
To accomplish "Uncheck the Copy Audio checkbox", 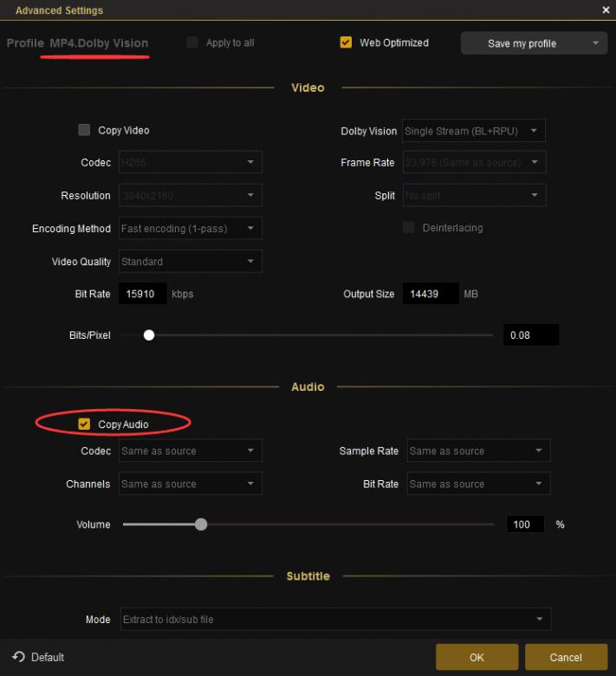I will 84,424.
